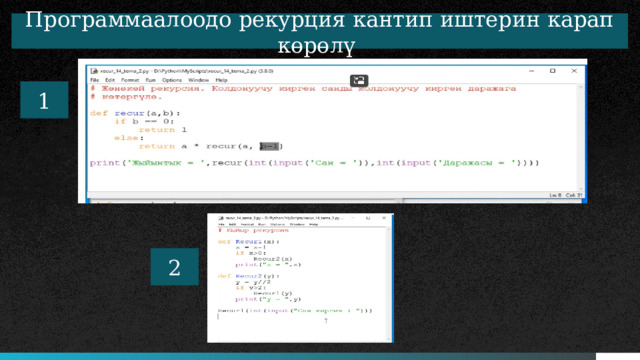
Task: Open Edit menu in recur_14_tema_2.py window
Action: click(110, 80)
